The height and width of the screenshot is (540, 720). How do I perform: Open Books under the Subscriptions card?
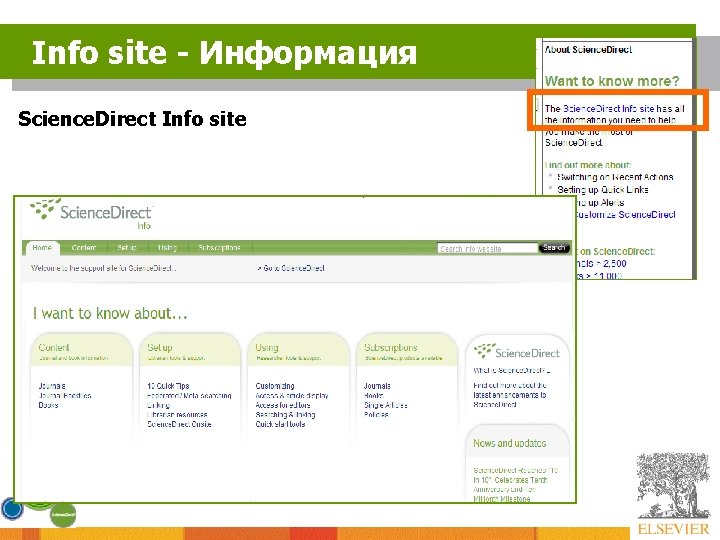(x=373, y=395)
